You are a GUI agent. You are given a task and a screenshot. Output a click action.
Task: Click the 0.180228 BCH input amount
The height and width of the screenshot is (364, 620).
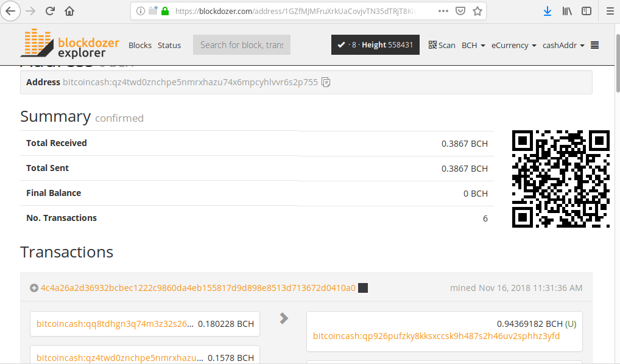click(x=226, y=324)
